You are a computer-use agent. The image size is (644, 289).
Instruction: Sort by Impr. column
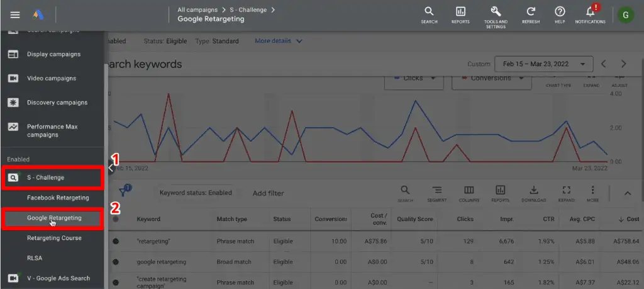507,219
